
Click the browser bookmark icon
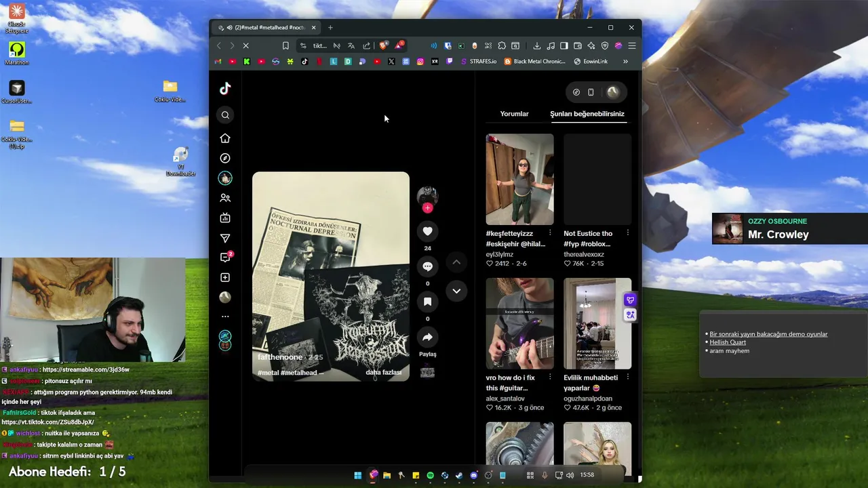285,45
